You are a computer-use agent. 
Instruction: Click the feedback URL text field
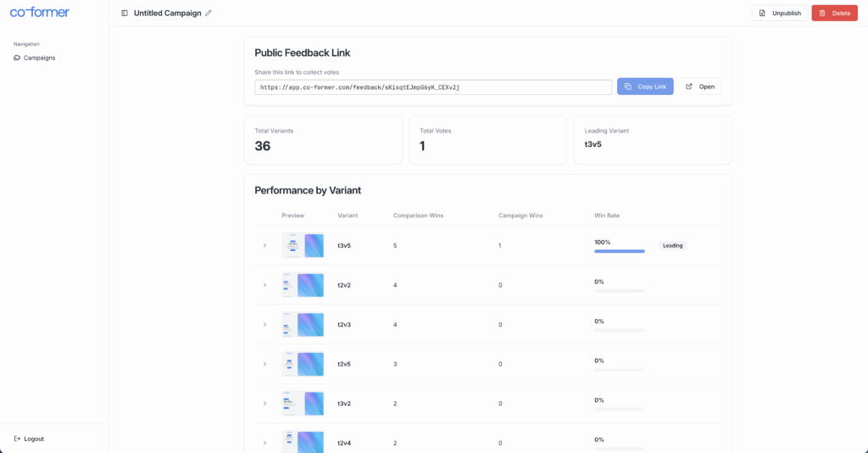pos(432,87)
